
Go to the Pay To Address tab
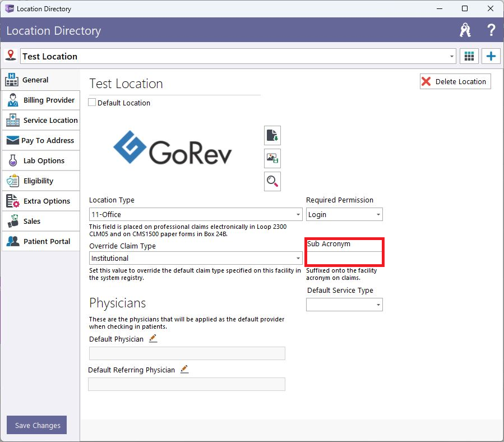click(41, 141)
